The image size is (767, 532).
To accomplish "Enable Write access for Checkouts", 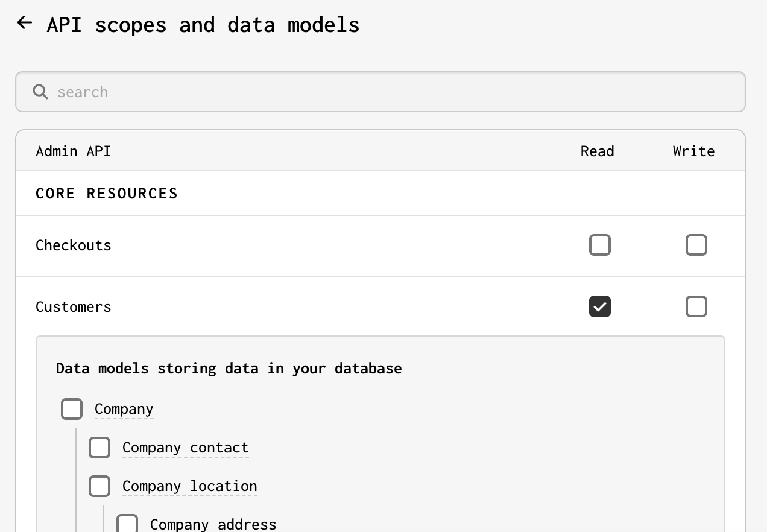I will tap(696, 245).
